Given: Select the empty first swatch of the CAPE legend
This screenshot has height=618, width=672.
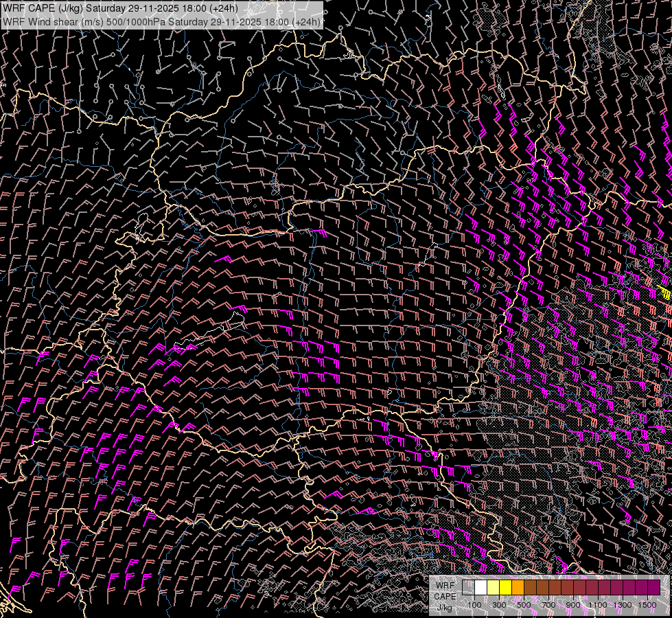Looking at the screenshot, I should click(x=468, y=587).
